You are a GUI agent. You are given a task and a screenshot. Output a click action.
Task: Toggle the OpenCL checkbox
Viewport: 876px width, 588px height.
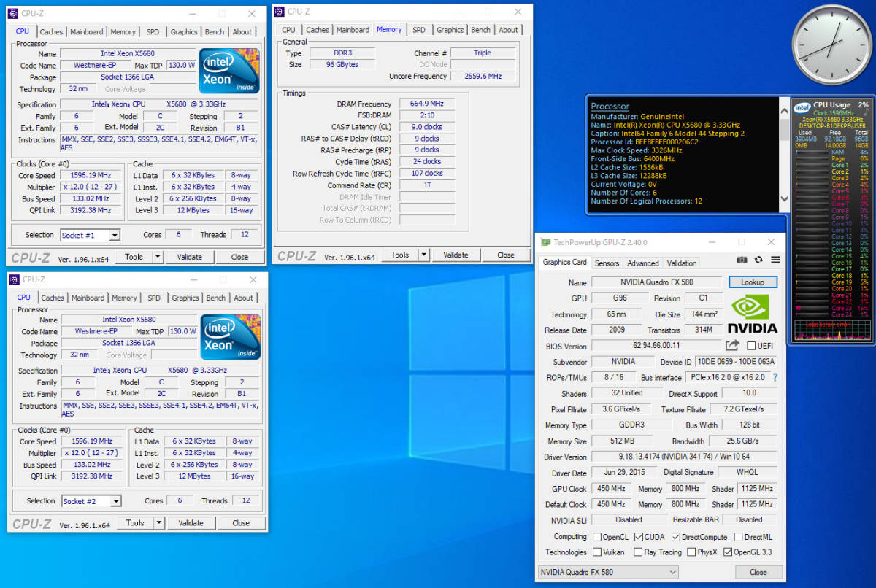pyautogui.click(x=597, y=537)
